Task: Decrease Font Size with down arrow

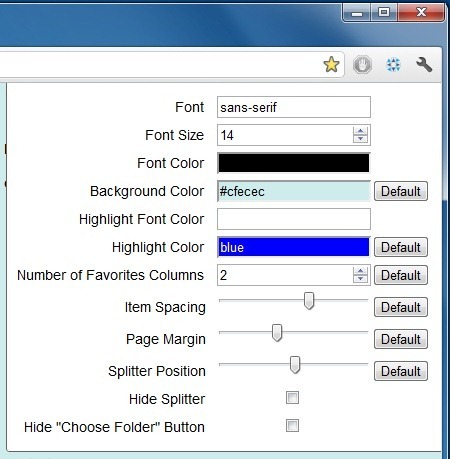Action: (x=360, y=139)
